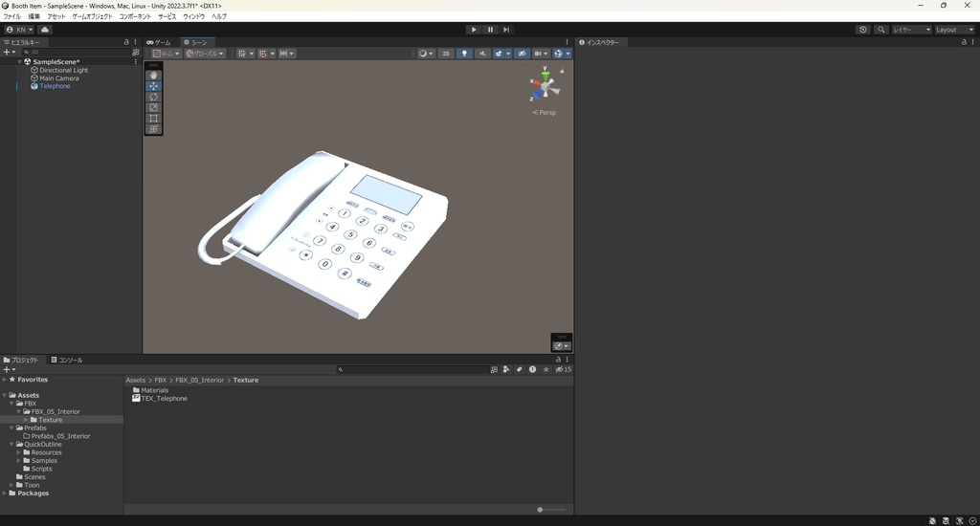Screen dimensions: 980x526
Task: Click the bug debug icon in the status bar
Action: tap(932, 520)
